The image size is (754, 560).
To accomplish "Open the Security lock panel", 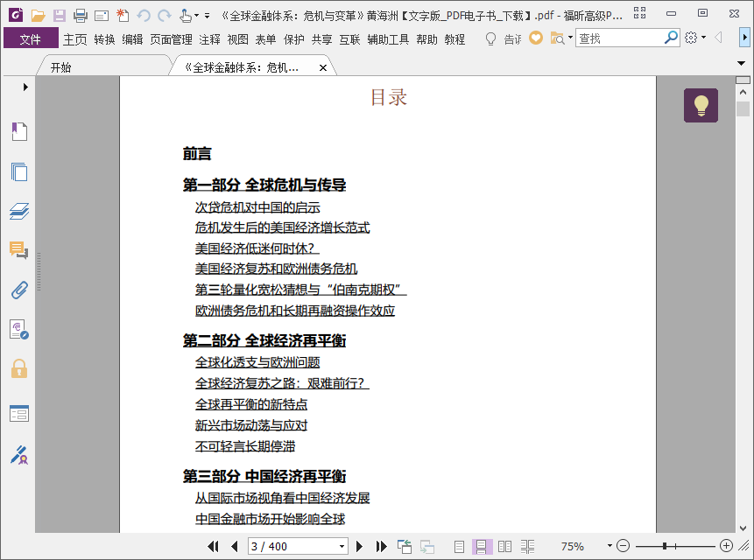I will click(x=19, y=369).
